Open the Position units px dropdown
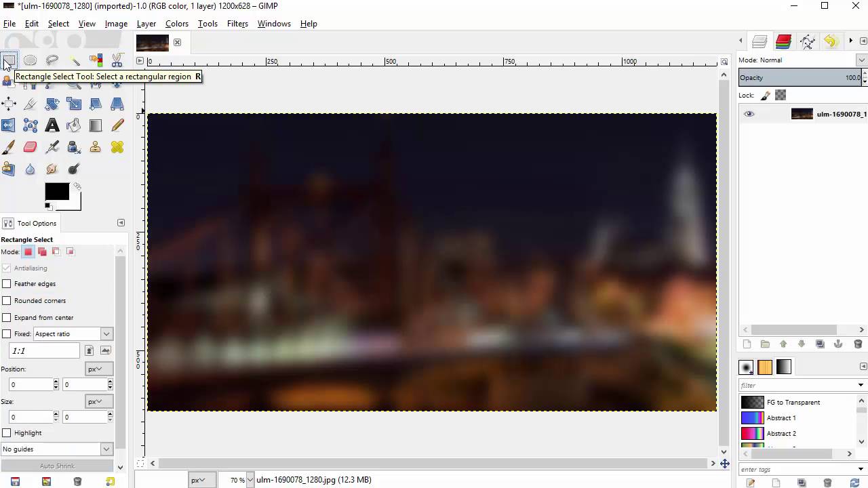Screen dimensions: 868x488 (99, 369)
